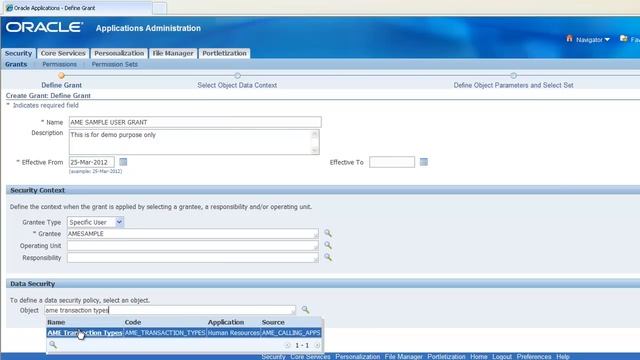This screenshot has height=360, width=640.
Task: Click the Object input field
Action: (170, 310)
